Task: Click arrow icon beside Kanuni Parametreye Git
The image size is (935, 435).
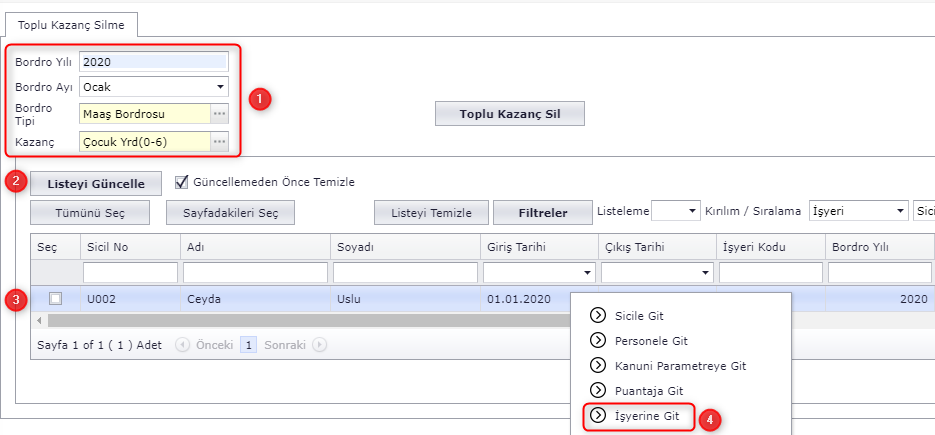Action: (x=598, y=366)
